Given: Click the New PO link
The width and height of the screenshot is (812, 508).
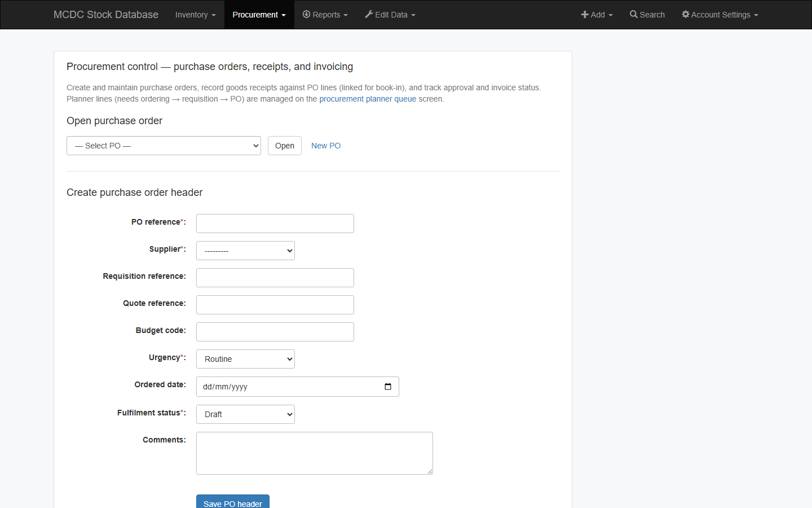Looking at the screenshot, I should point(326,146).
